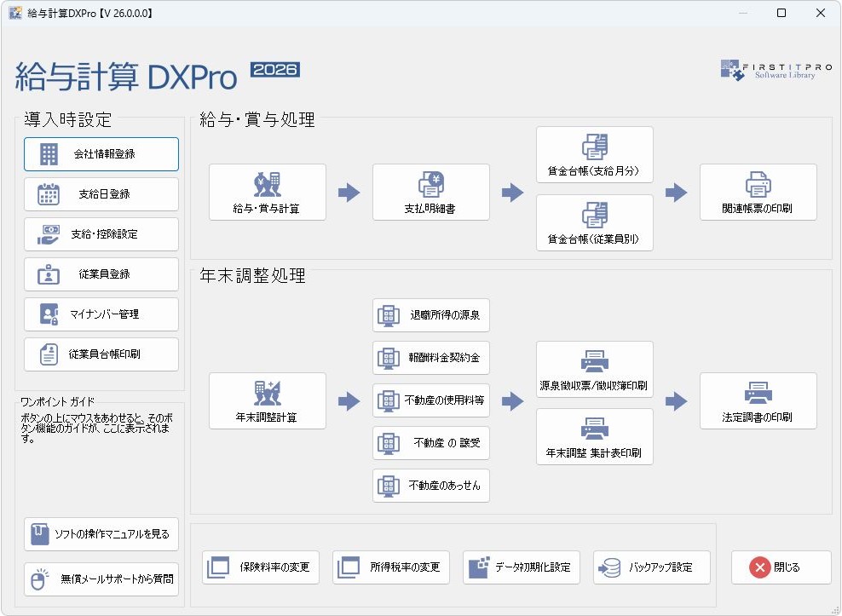Open 賃金台帳(支給月分) report
Viewport: 842px width, 616px height.
[x=594, y=155]
